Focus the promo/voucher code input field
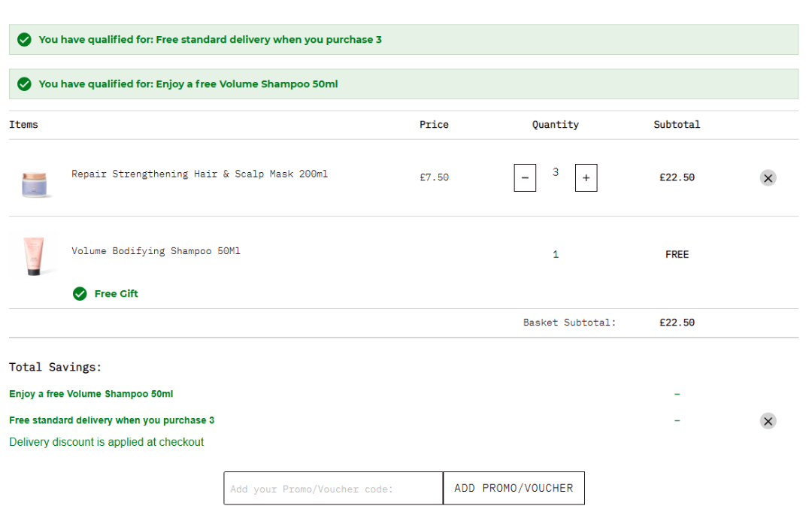 click(333, 488)
